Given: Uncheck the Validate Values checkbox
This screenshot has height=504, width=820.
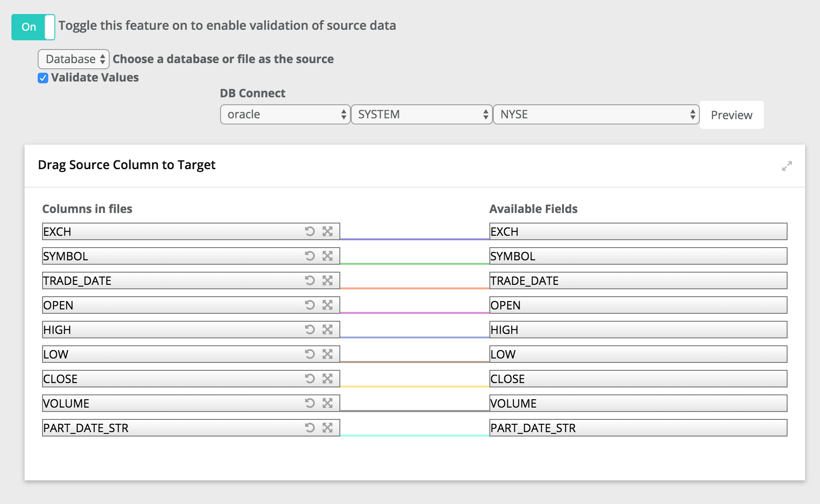Looking at the screenshot, I should [43, 78].
